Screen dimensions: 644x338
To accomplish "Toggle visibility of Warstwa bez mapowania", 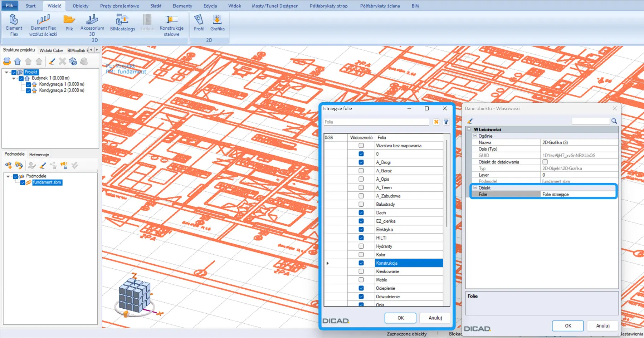I will 361,146.
